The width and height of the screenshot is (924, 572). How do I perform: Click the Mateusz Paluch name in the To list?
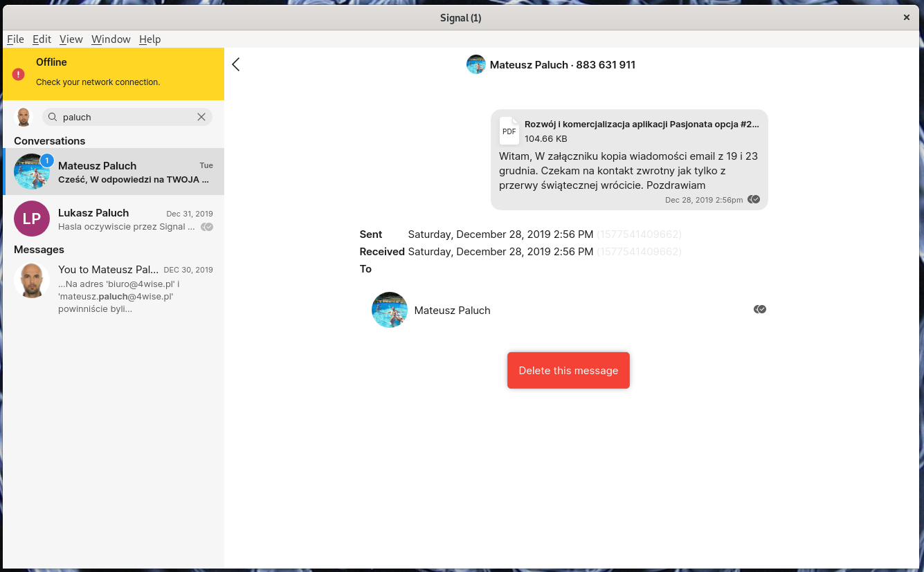[x=452, y=311]
